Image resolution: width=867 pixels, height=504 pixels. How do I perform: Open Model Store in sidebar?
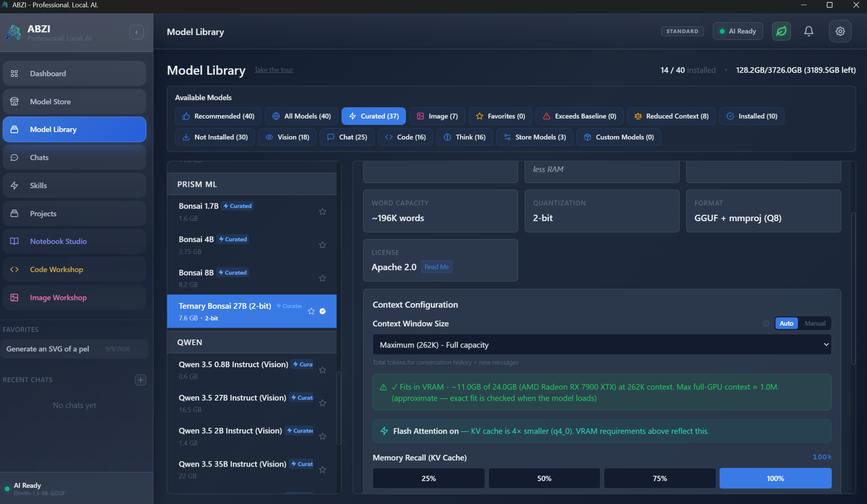point(74,101)
